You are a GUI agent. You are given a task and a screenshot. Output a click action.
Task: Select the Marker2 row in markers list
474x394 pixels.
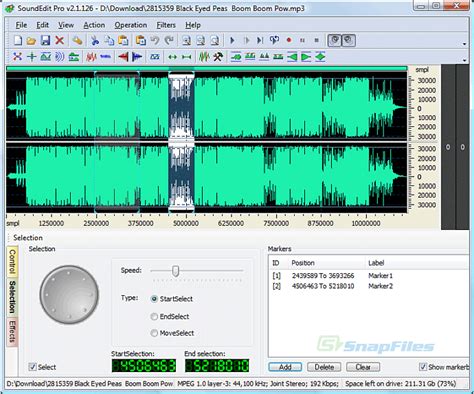370,286
